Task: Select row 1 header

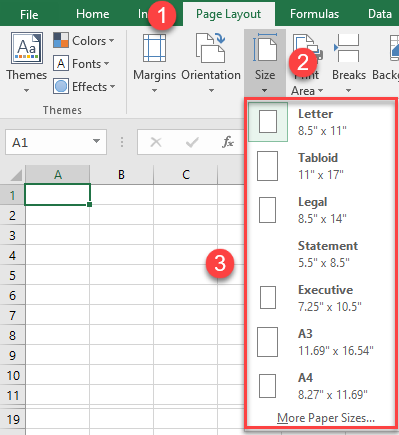Action: (x=12, y=195)
